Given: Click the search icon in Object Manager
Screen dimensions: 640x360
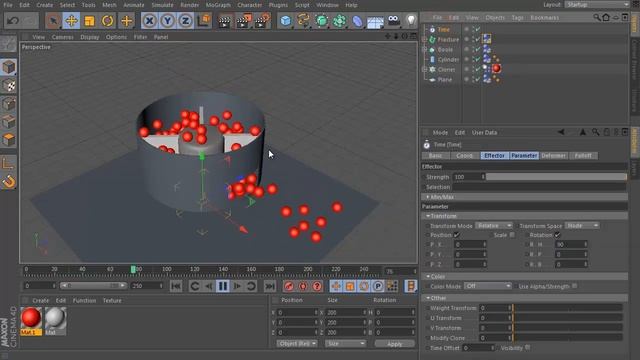Looking at the screenshot, I should coord(597,18).
